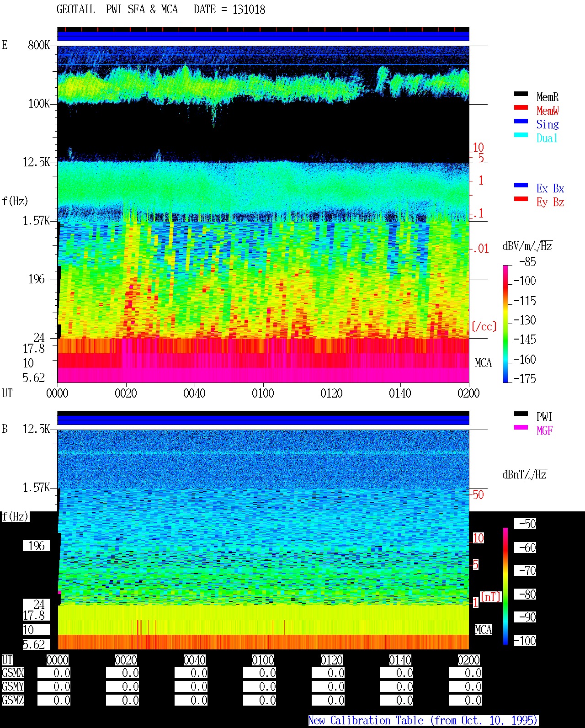Click the red [/cc] density axis label
Viewport: 585px width, 728px height.
pos(484,326)
